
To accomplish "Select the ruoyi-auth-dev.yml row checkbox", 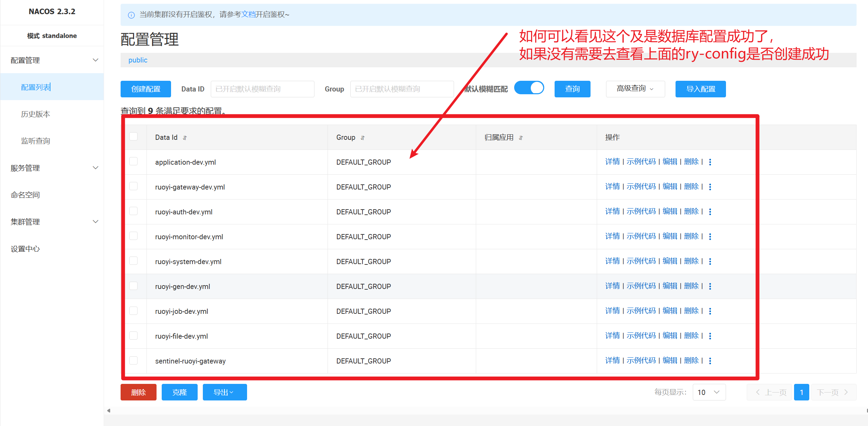I will (133, 211).
